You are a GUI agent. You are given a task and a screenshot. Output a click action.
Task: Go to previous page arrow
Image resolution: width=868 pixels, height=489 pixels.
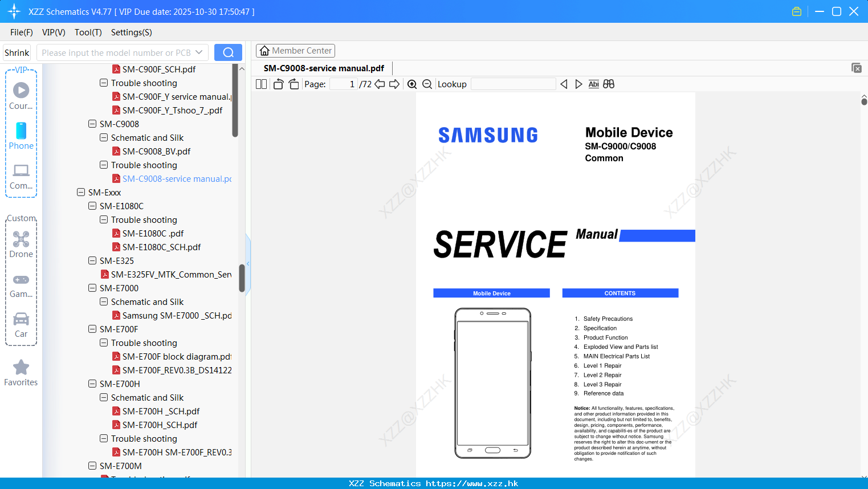point(380,84)
